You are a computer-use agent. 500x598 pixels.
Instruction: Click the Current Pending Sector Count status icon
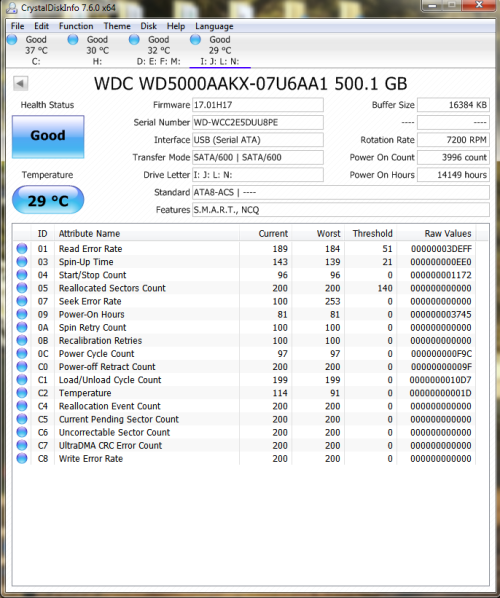22,419
